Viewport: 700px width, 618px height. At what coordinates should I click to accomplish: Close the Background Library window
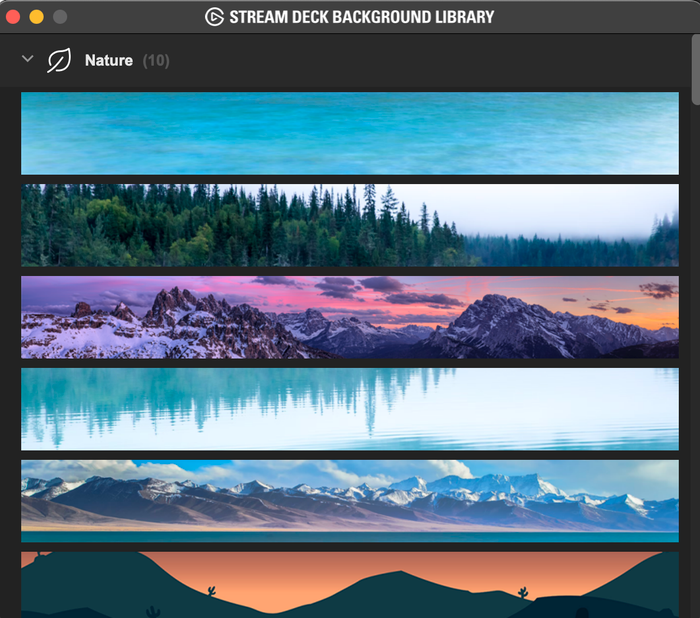pos(13,17)
